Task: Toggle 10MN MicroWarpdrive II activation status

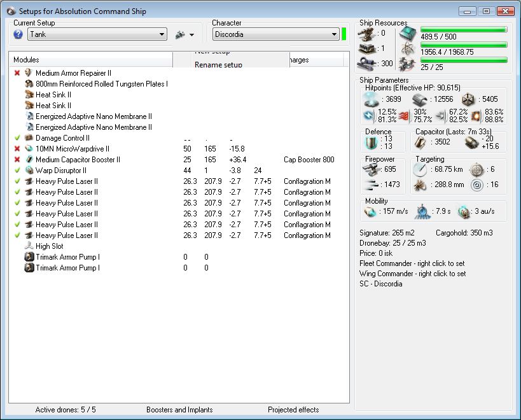Action: click(17, 149)
